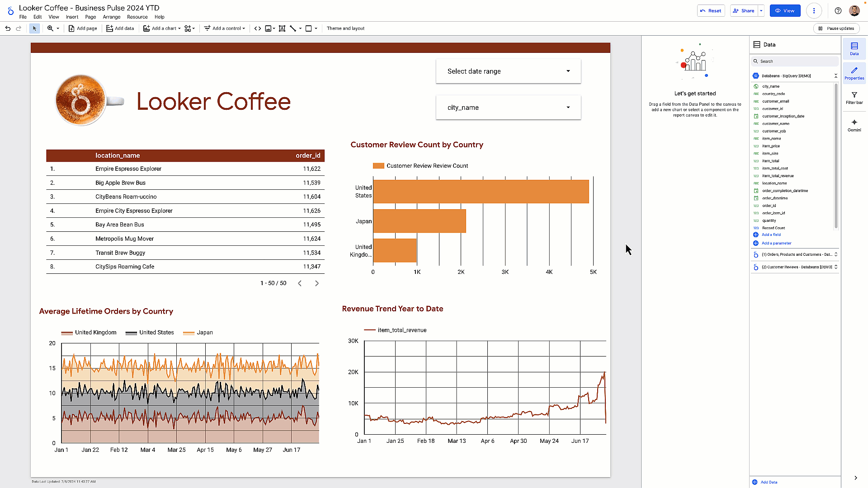
Task: Click the plus icon beside Add a parameter
Action: 756,243
